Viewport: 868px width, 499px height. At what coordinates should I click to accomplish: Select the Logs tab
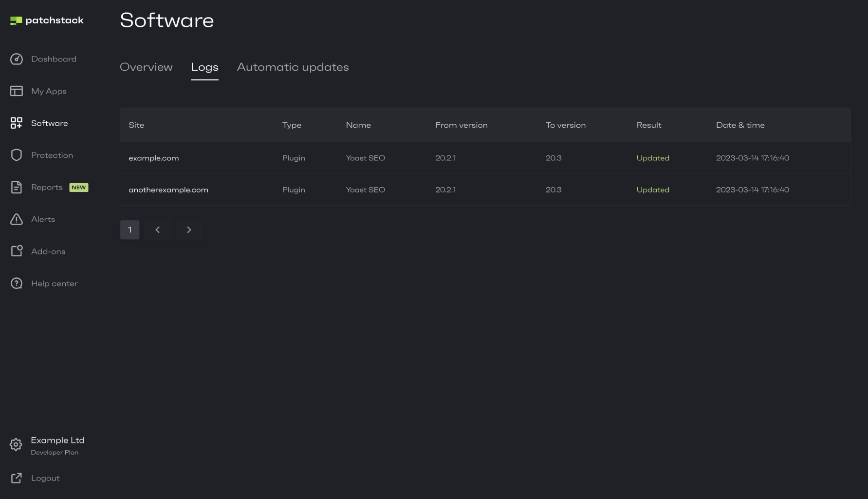(204, 68)
